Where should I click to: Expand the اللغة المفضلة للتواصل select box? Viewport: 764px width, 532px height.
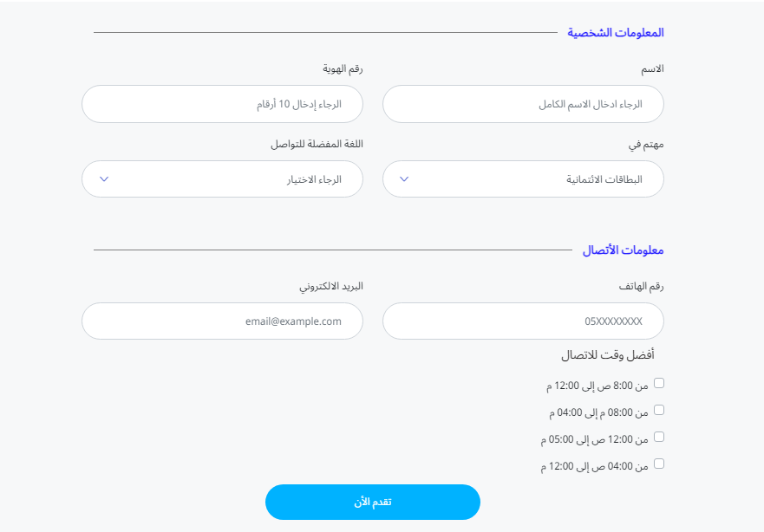222,179
